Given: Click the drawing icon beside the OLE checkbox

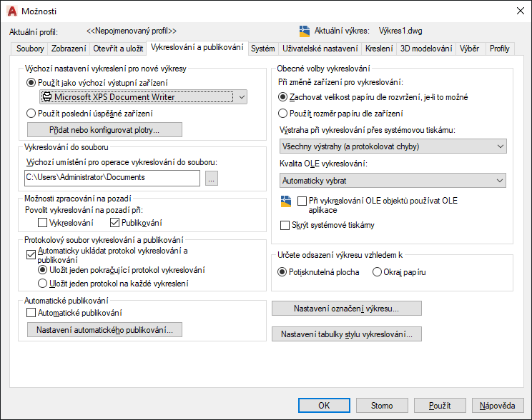Looking at the screenshot, I should [x=287, y=201].
